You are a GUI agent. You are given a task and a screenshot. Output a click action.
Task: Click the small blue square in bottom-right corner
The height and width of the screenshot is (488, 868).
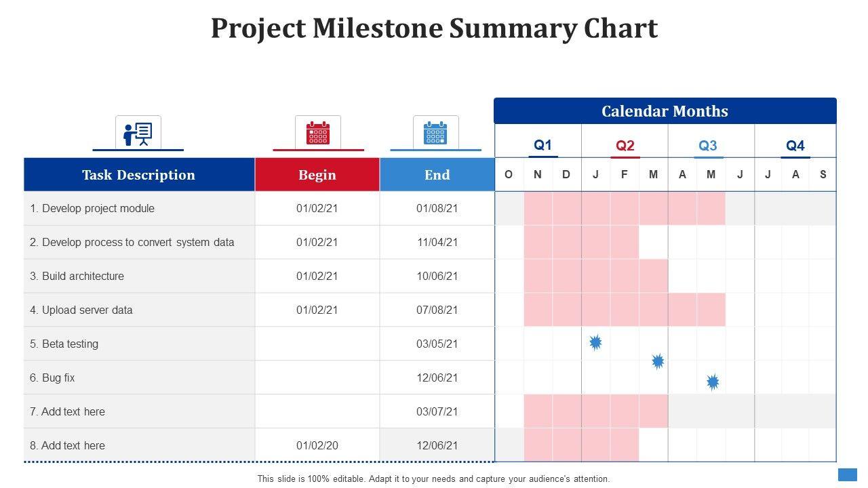(848, 474)
